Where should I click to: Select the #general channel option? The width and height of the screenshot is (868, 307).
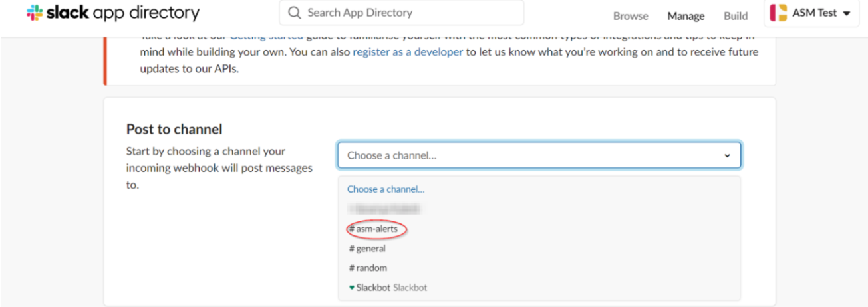[x=539, y=249]
